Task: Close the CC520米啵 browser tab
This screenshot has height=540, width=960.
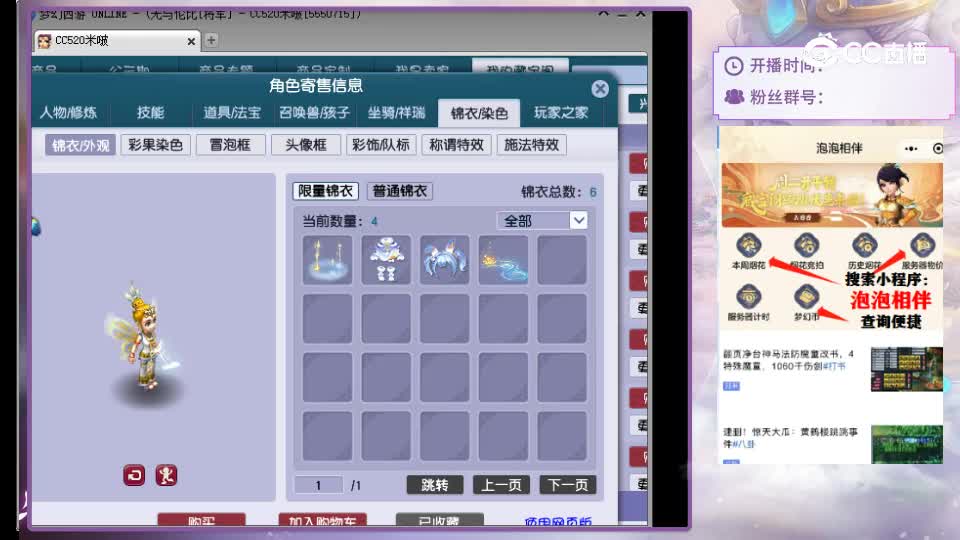Action: tap(191, 41)
